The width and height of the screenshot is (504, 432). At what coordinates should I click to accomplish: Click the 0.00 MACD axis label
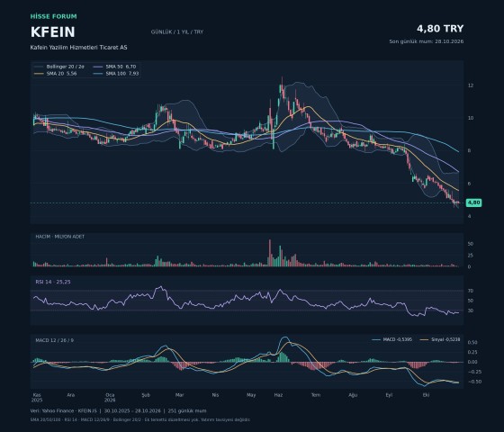(472, 362)
